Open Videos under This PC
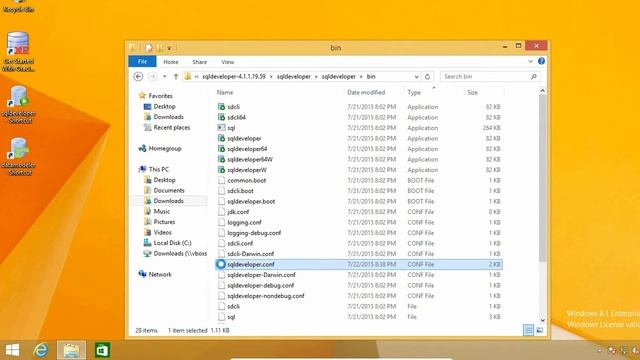 pyautogui.click(x=162, y=233)
